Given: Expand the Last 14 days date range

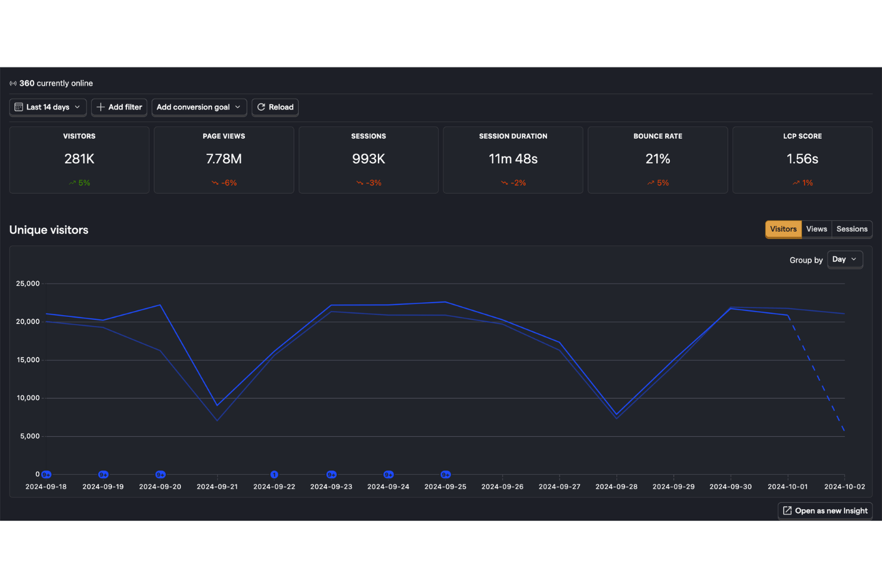Looking at the screenshot, I should point(48,107).
